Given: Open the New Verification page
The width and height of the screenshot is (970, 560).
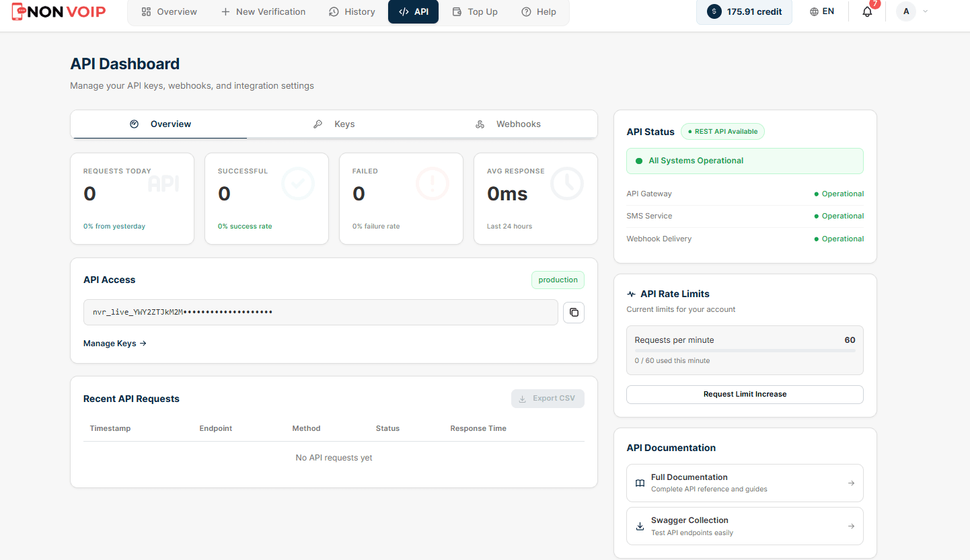Looking at the screenshot, I should [x=263, y=11].
